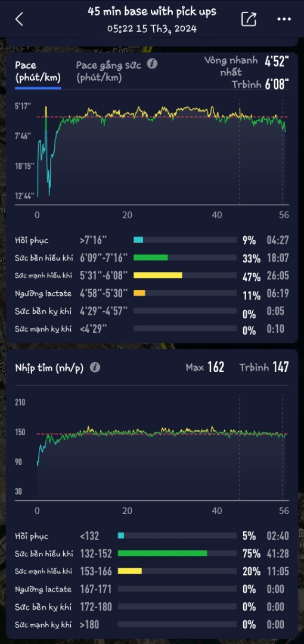The height and width of the screenshot is (644, 304).
Task: Show info for Pace gắng sức
Action: point(152,64)
